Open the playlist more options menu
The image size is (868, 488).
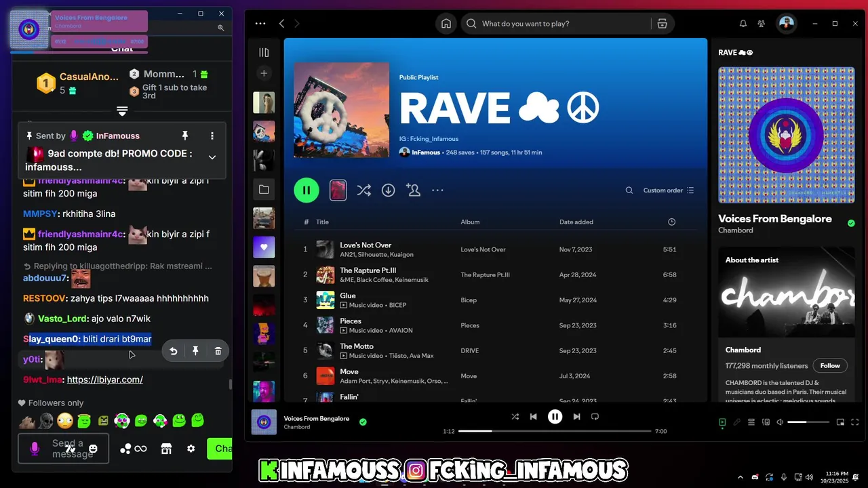[437, 190]
